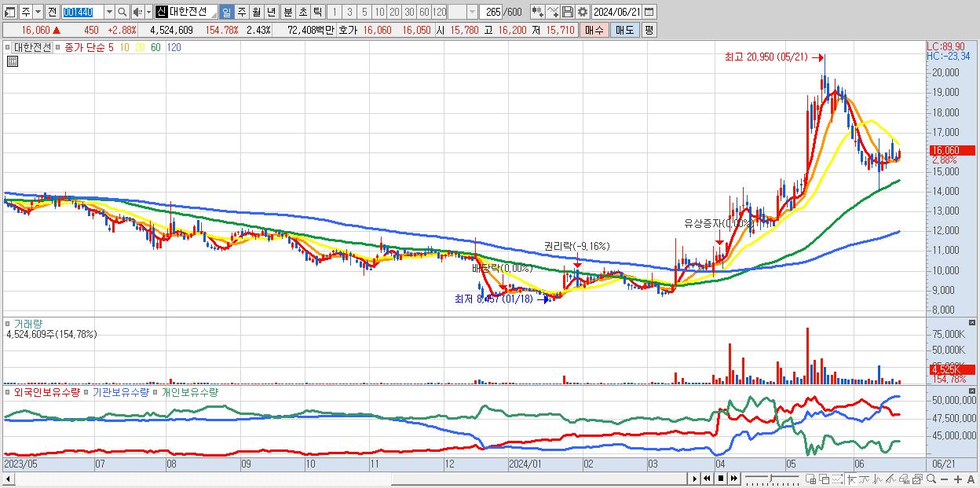The image size is (980, 488).
Task: Click the add line overlay icon
Action: (553, 12)
